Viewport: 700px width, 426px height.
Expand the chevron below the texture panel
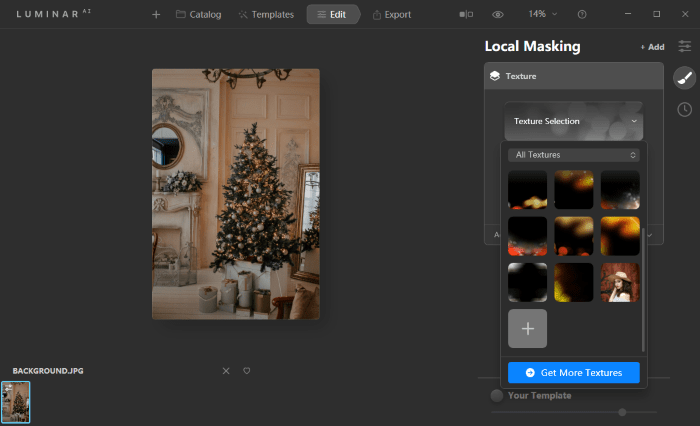pos(650,235)
